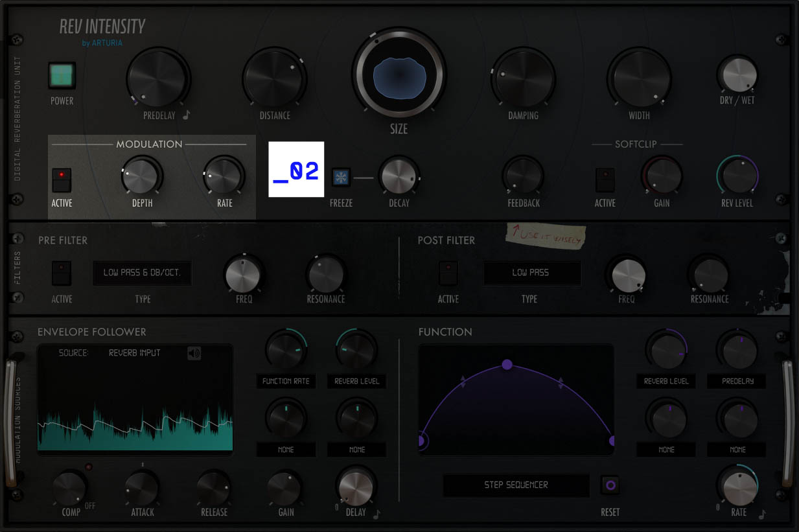The height and width of the screenshot is (532, 799).
Task: Toggle the green Power button
Action: 62,76
